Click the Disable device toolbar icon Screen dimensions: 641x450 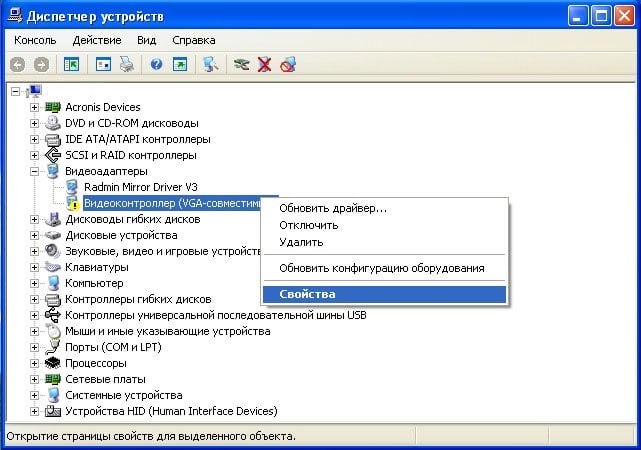289,64
